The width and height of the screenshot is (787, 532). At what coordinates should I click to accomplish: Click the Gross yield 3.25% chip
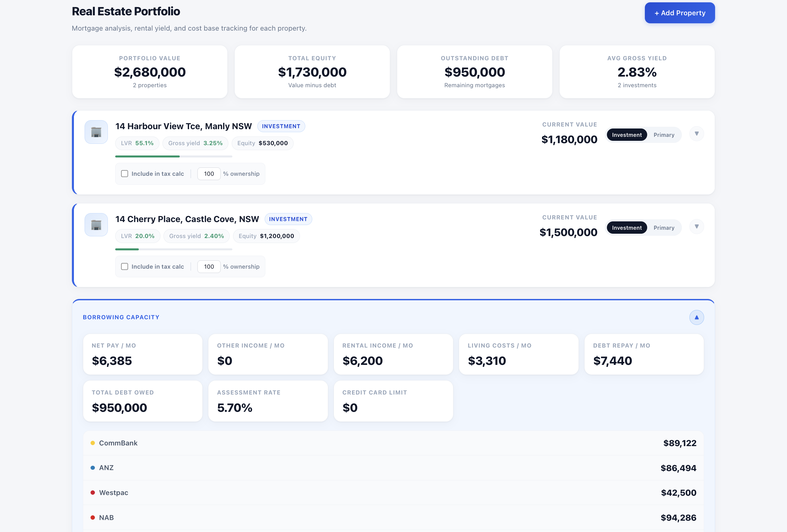click(x=195, y=143)
